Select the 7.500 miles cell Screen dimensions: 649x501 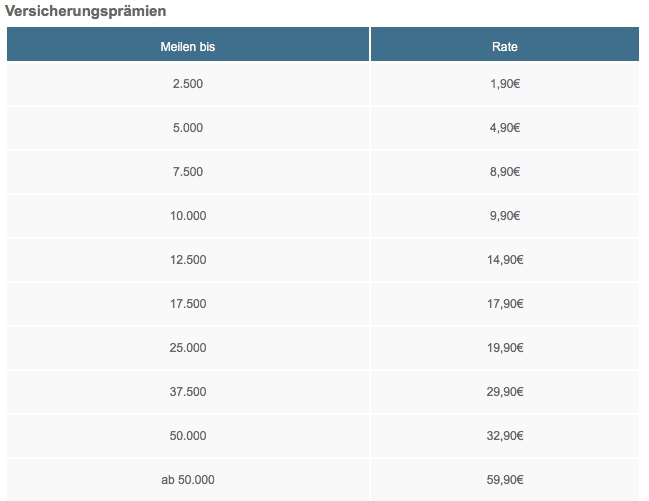188,172
